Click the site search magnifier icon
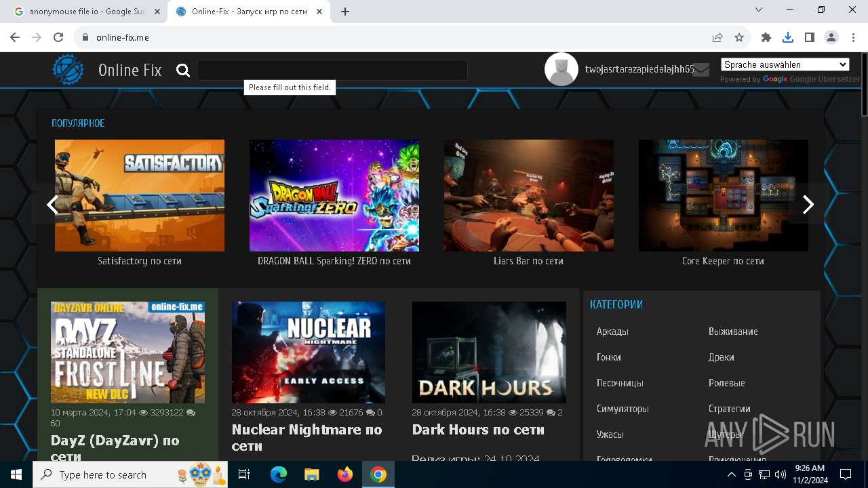The height and width of the screenshot is (488, 868). click(183, 70)
